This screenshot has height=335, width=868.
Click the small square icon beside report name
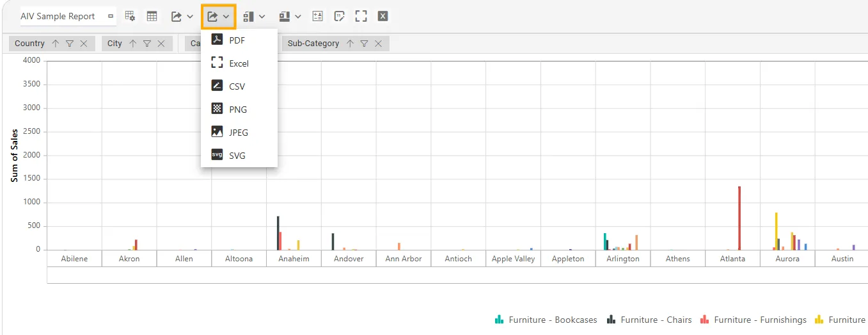[x=111, y=16]
